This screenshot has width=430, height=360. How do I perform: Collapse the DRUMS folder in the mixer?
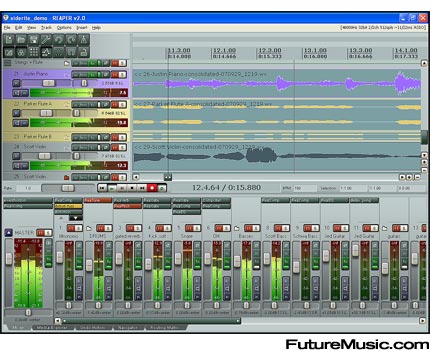[89, 228]
